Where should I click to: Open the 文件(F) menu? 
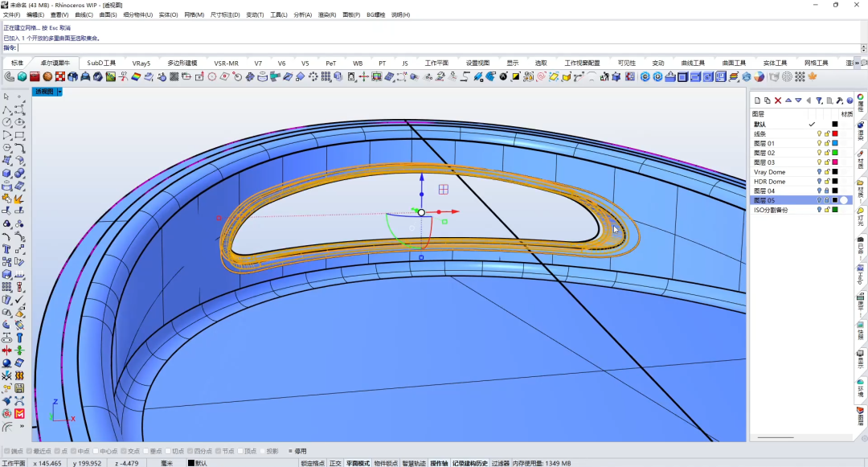click(x=11, y=15)
